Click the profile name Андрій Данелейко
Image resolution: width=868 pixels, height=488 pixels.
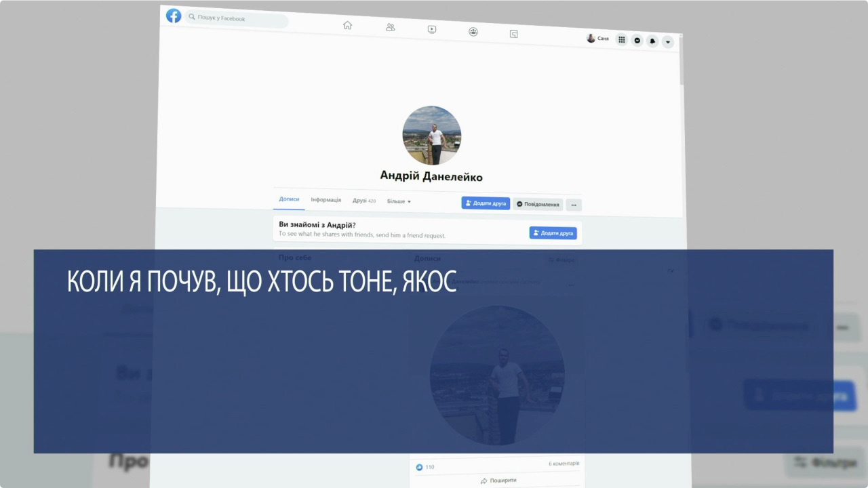[x=431, y=176]
